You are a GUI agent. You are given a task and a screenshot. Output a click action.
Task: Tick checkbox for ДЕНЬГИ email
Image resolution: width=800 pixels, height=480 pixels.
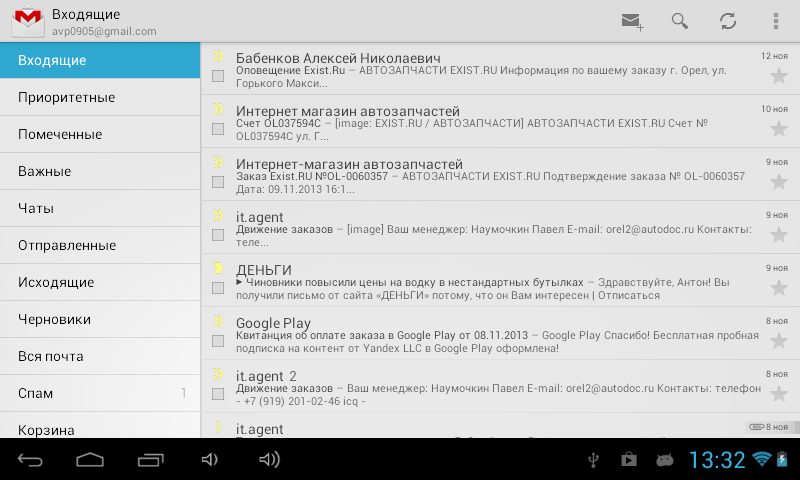(x=218, y=288)
